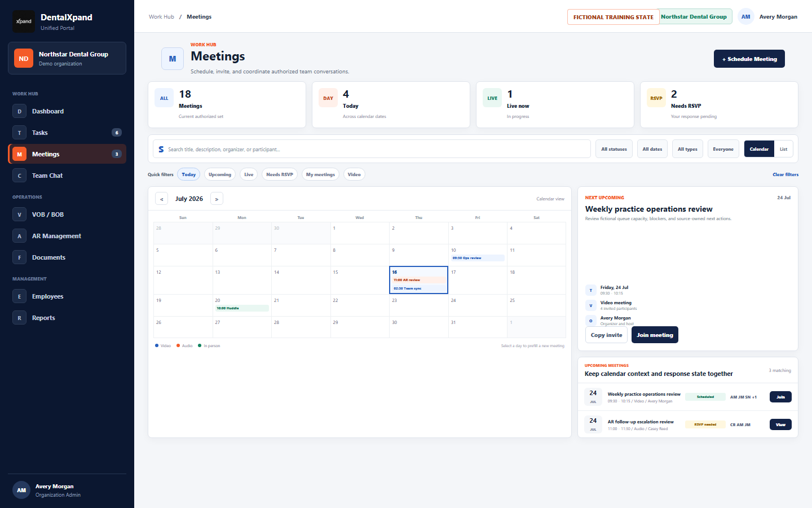Open the Tasks menu item
Image resolution: width=812 pixels, height=508 pixels.
pyautogui.click(x=67, y=133)
